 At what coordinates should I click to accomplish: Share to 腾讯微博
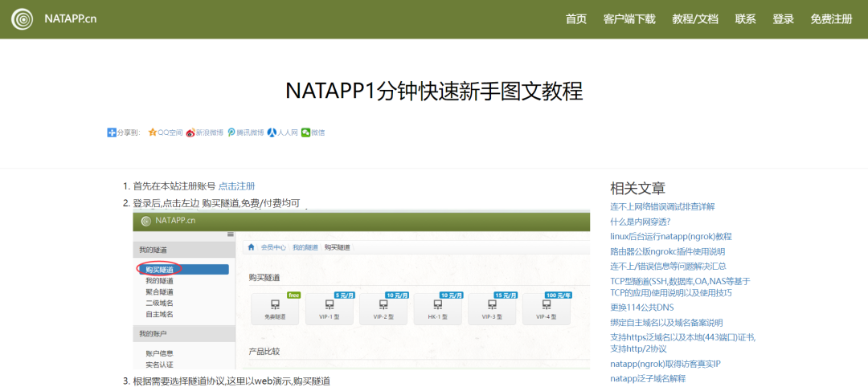click(246, 132)
